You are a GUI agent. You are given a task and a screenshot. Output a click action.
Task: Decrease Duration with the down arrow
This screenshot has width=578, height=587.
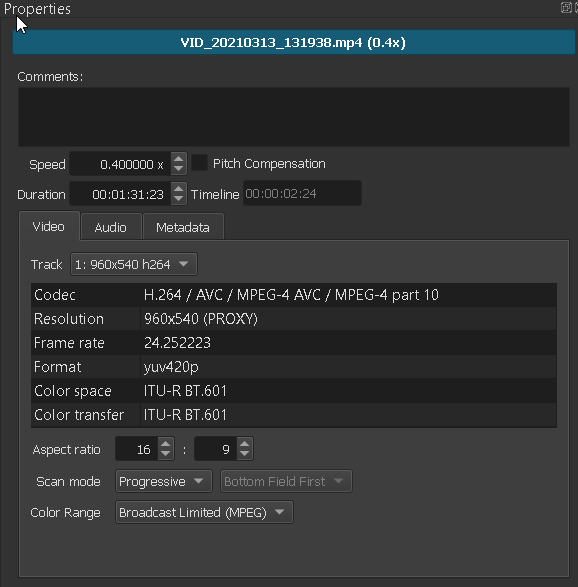pos(179,199)
